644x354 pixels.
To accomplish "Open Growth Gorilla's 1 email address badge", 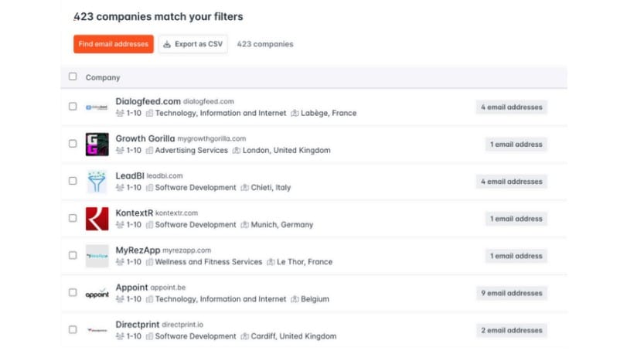I will (x=516, y=145).
